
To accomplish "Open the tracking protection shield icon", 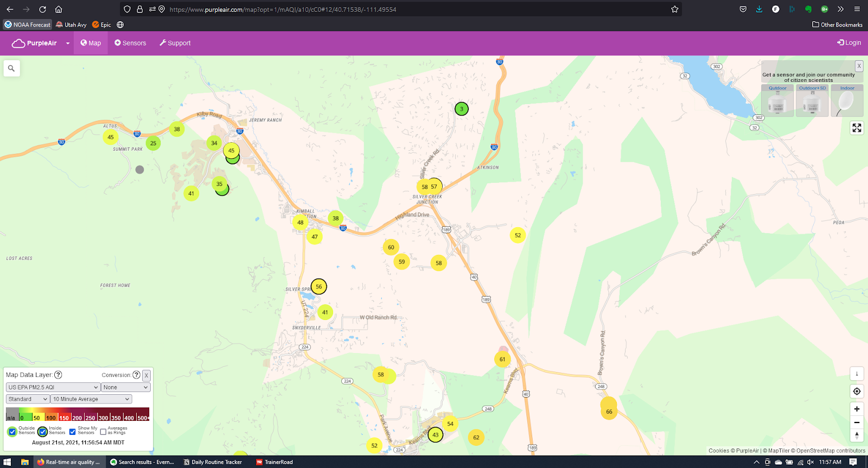I will pos(127,9).
